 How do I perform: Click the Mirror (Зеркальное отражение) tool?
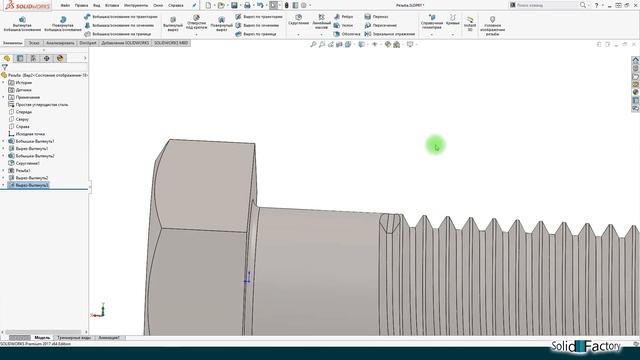pos(390,34)
